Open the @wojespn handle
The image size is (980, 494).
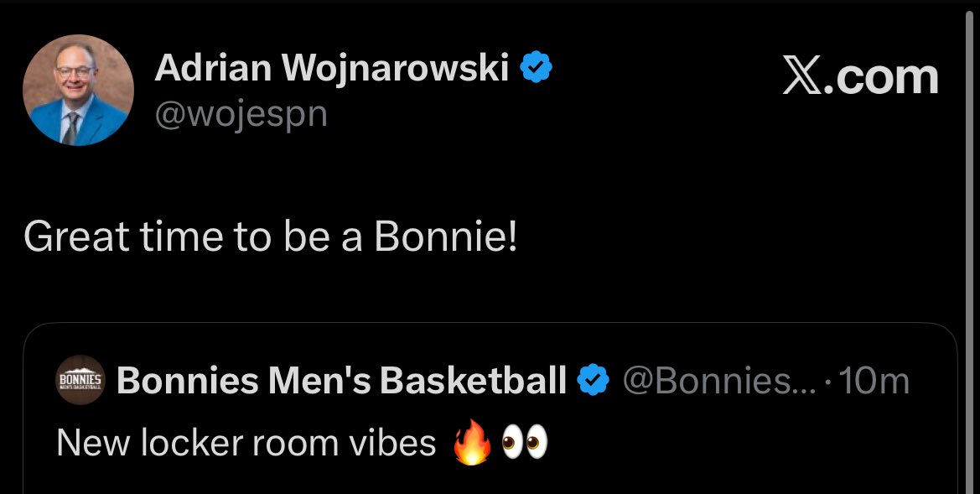pyautogui.click(x=241, y=112)
